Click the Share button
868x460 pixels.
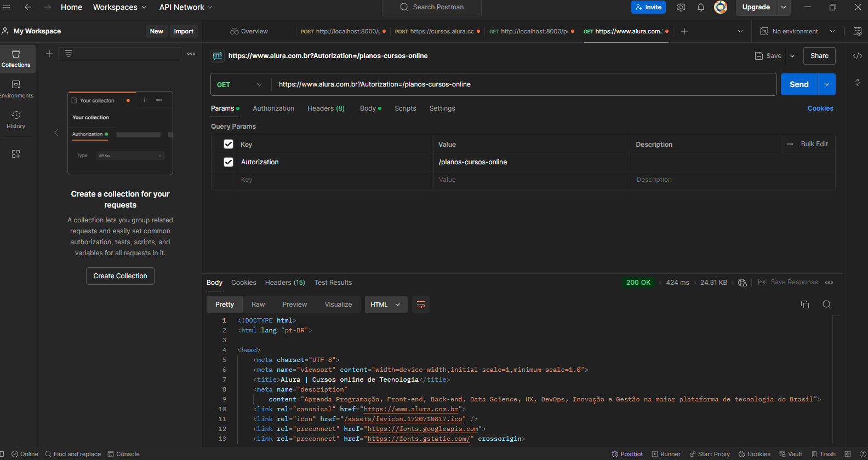click(819, 56)
